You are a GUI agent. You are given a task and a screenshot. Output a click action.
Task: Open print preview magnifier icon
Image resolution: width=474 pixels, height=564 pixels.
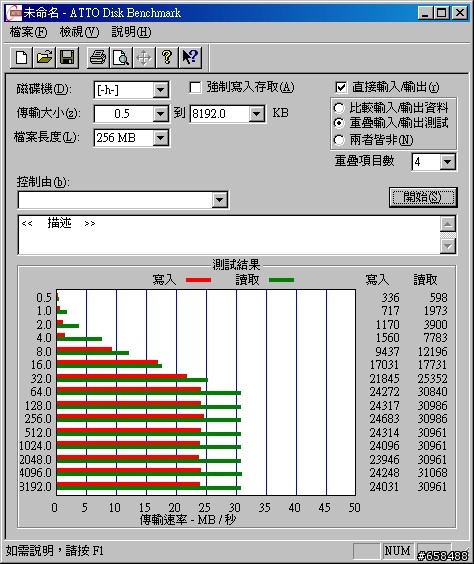pyautogui.click(x=121, y=57)
